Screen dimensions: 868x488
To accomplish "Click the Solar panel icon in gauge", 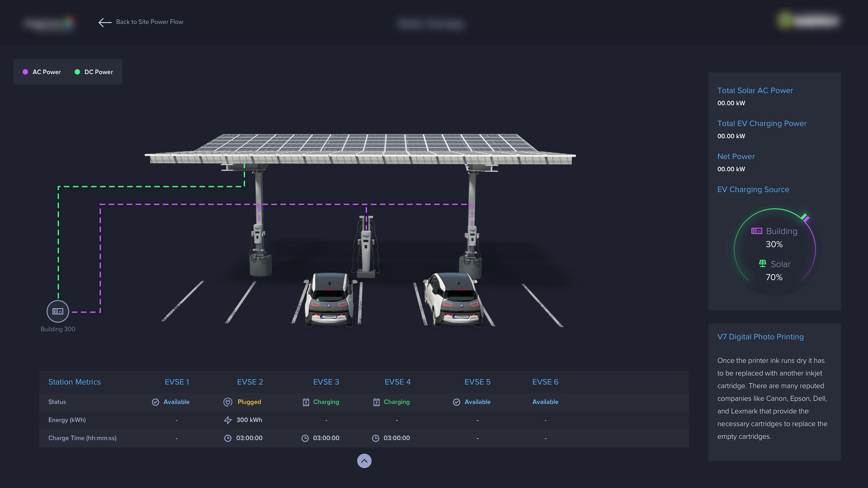I will [x=763, y=263].
